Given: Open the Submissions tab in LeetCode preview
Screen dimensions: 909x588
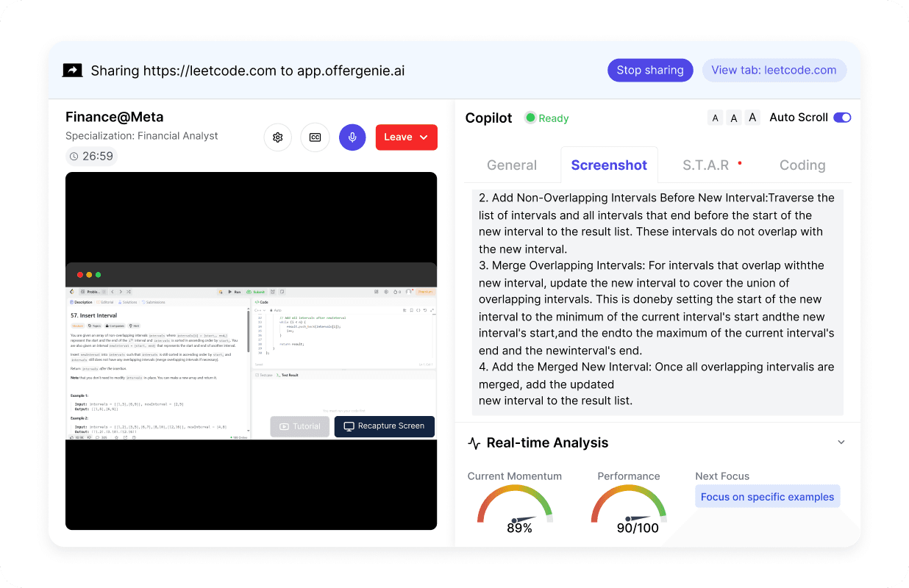Looking at the screenshot, I should pyautogui.click(x=154, y=302).
